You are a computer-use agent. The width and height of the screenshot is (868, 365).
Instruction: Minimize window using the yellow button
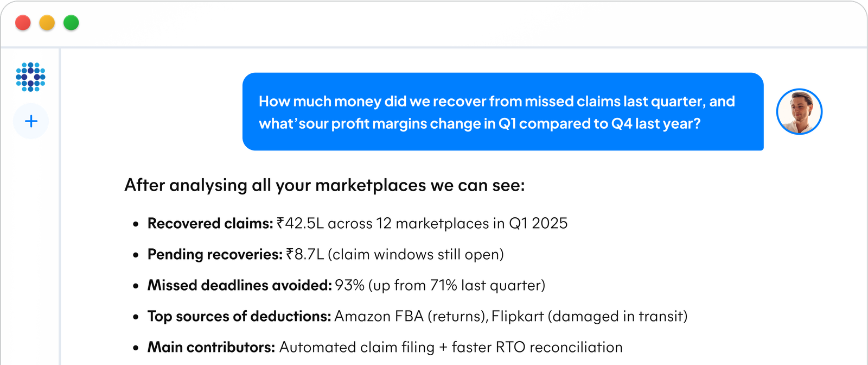[x=47, y=23]
